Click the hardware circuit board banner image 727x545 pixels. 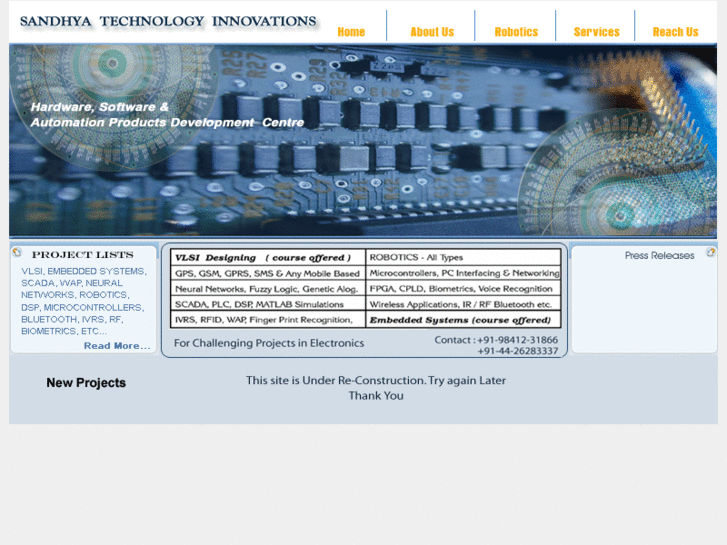[x=363, y=140]
